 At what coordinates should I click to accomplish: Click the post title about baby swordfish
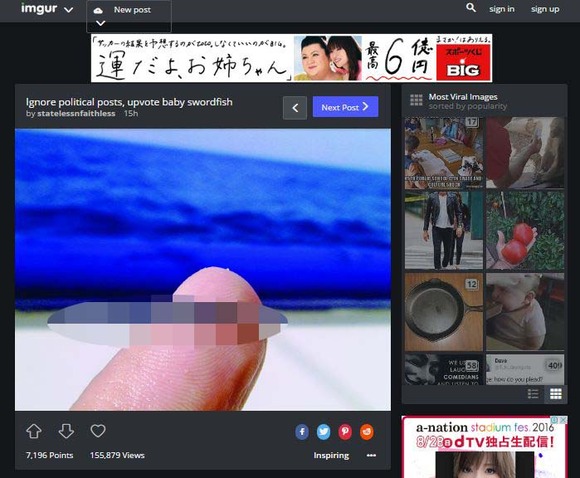click(x=129, y=102)
